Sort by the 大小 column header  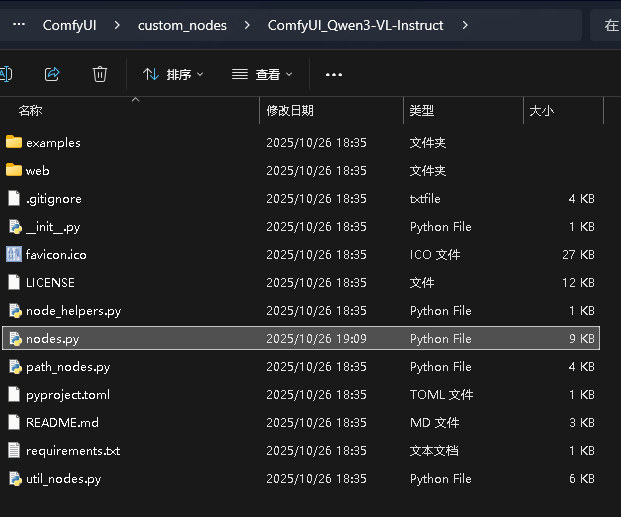[541, 111]
